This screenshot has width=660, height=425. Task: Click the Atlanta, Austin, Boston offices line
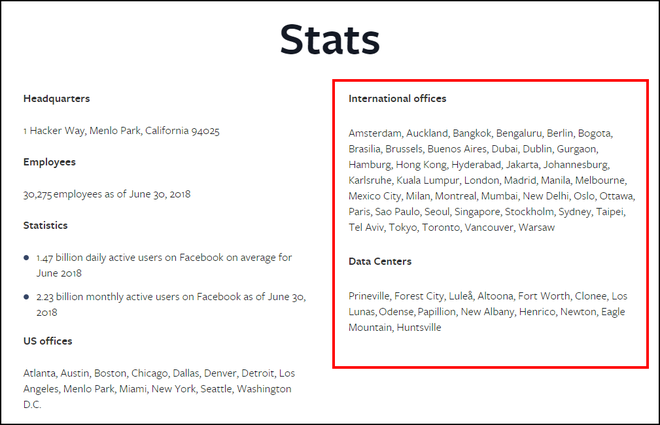(x=159, y=373)
